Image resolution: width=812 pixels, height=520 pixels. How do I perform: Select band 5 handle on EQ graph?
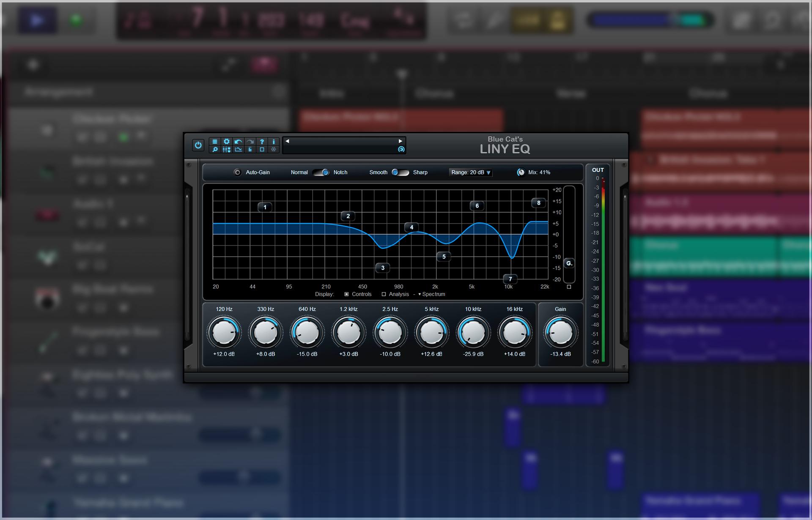(444, 257)
